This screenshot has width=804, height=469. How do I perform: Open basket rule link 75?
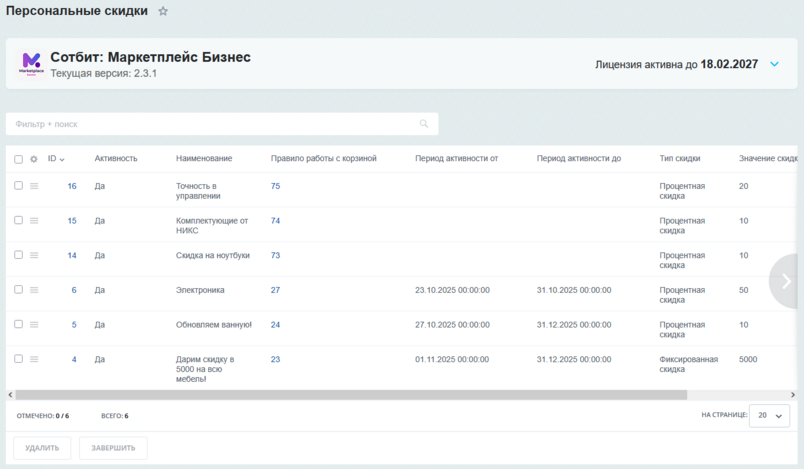(x=275, y=186)
